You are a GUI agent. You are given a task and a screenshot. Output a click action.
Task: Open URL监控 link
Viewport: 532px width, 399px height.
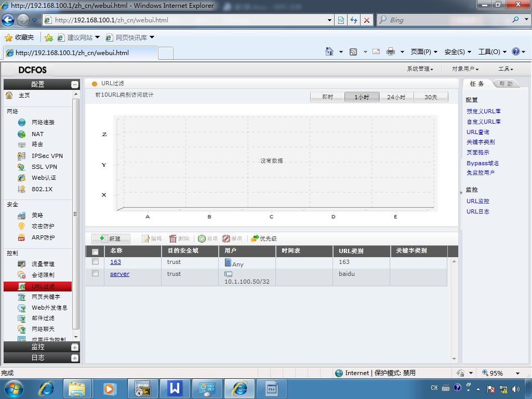tap(478, 201)
